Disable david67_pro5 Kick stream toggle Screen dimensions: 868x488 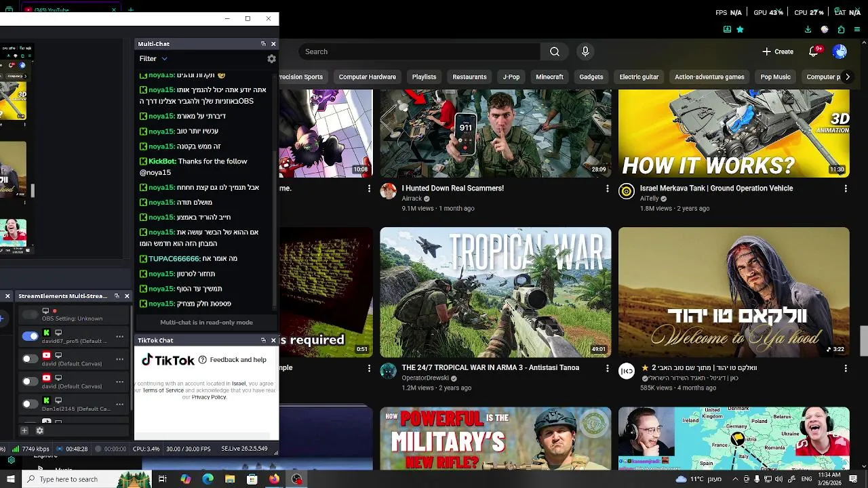tap(30, 336)
